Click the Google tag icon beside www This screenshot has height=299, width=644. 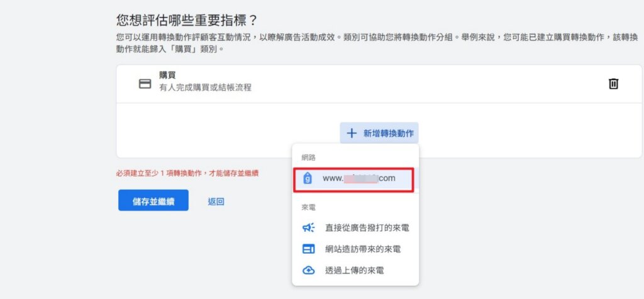[308, 178]
